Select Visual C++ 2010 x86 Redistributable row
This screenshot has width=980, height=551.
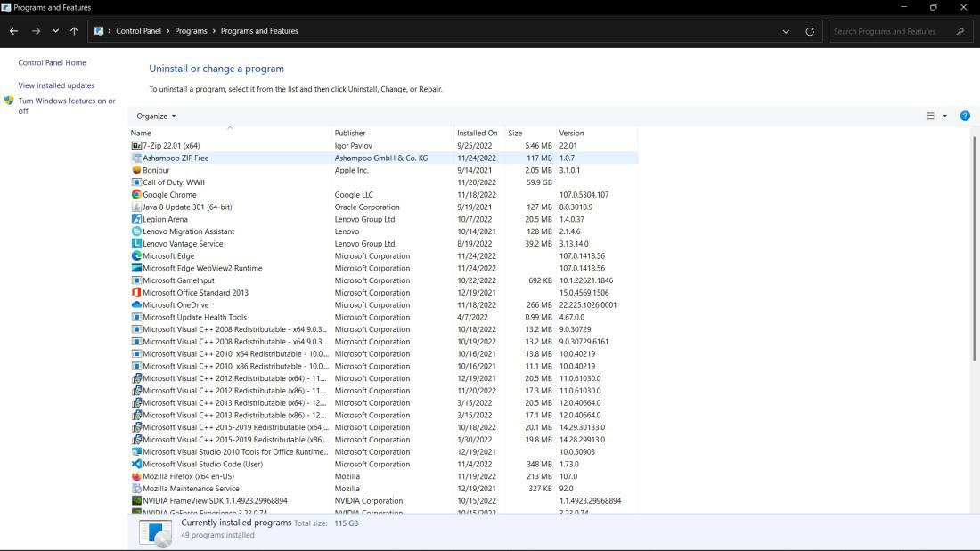click(383, 366)
